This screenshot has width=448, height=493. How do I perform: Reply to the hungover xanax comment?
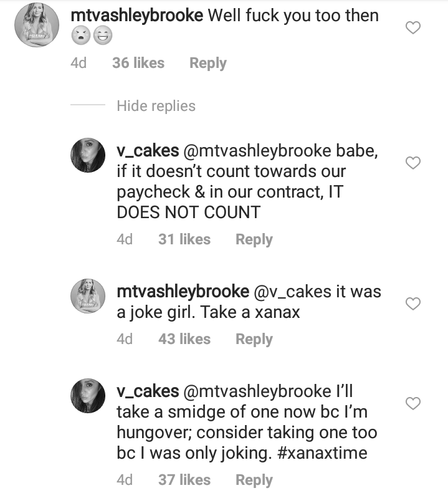point(254,480)
